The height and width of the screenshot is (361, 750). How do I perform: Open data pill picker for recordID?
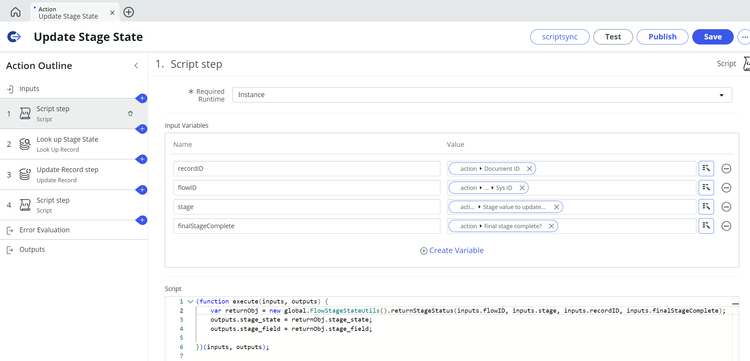tap(706, 169)
